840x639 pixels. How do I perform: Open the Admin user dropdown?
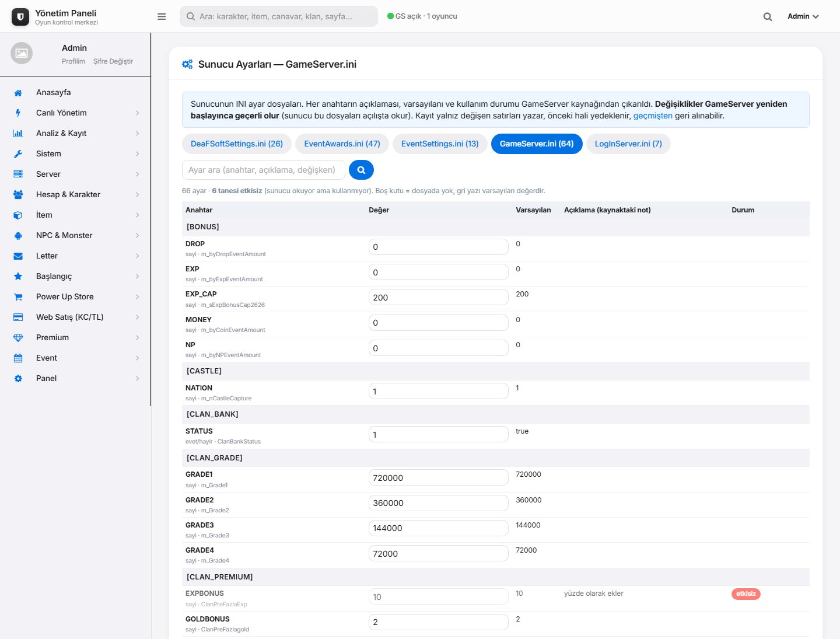point(803,16)
